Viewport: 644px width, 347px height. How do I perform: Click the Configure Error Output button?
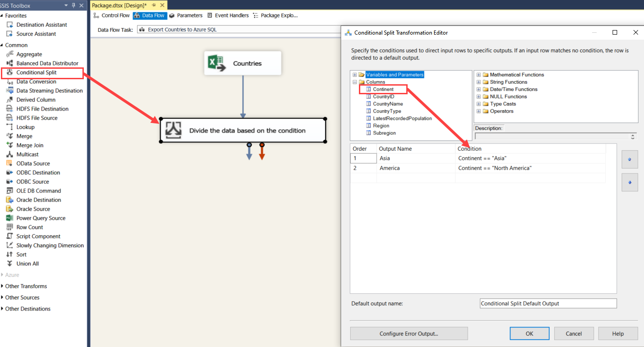click(409, 334)
